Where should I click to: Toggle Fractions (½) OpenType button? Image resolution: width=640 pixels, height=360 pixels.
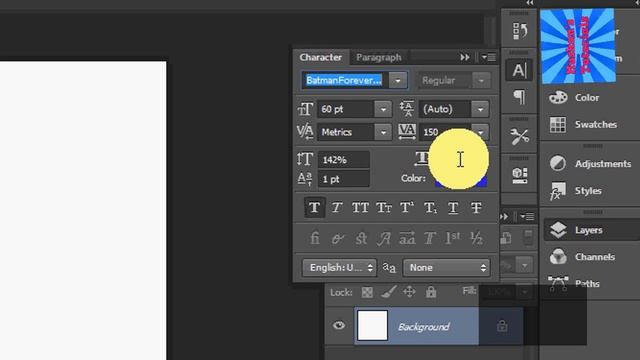pos(476,238)
